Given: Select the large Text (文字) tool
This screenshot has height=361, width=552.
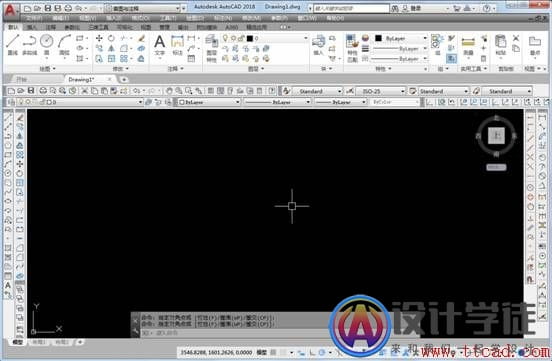Looking at the screenshot, I should click(x=159, y=45).
